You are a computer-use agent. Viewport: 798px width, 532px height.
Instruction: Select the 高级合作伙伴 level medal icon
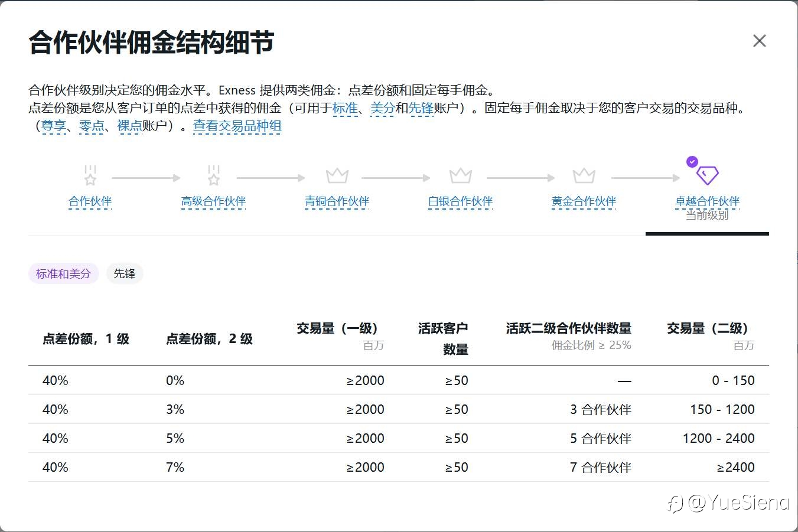214,175
